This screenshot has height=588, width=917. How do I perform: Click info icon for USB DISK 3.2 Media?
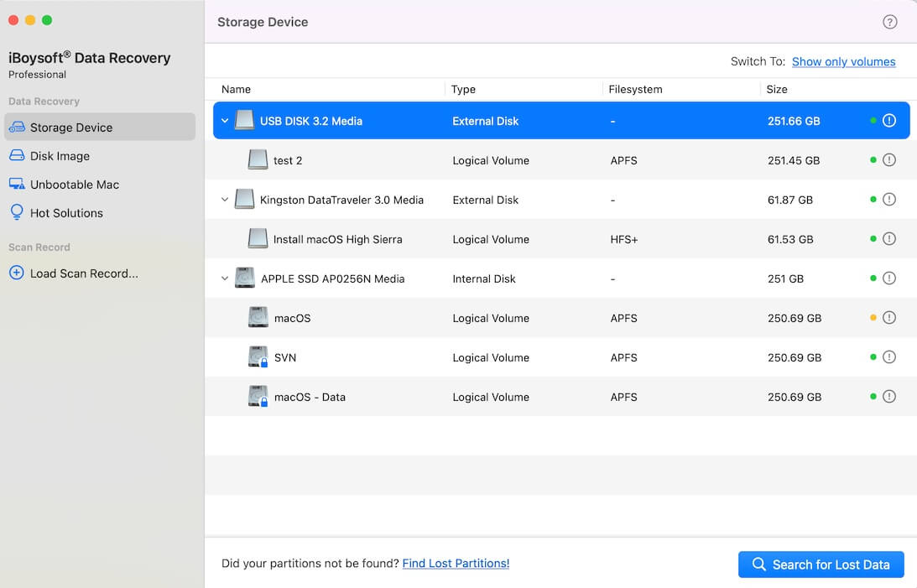tap(889, 121)
